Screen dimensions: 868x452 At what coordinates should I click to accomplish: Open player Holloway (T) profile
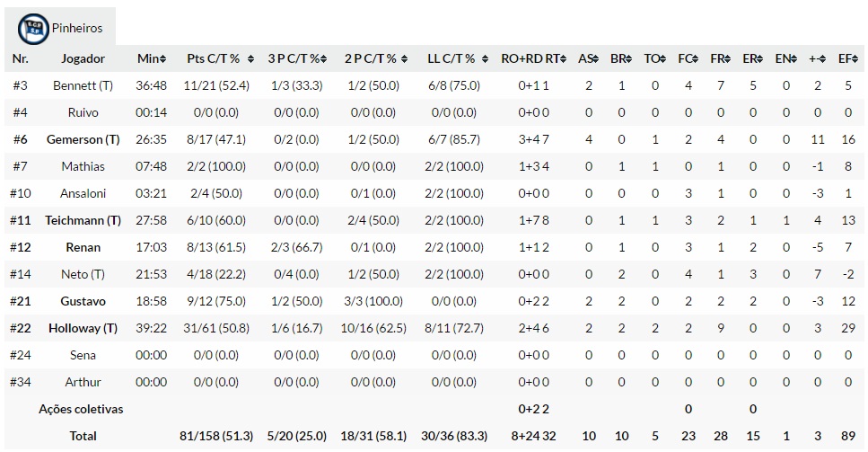83,328
